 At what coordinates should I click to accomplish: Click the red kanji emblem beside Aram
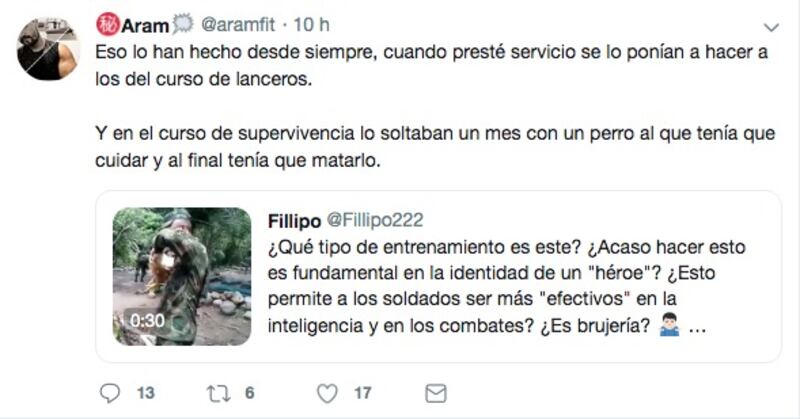(x=108, y=24)
